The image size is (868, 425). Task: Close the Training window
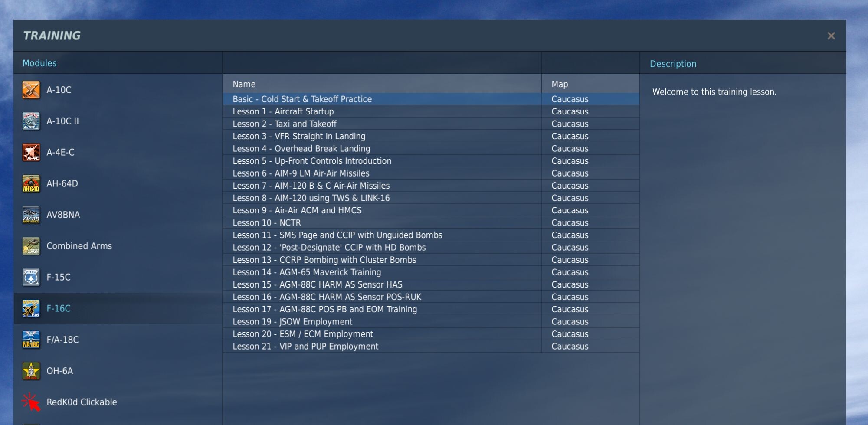pos(831,36)
